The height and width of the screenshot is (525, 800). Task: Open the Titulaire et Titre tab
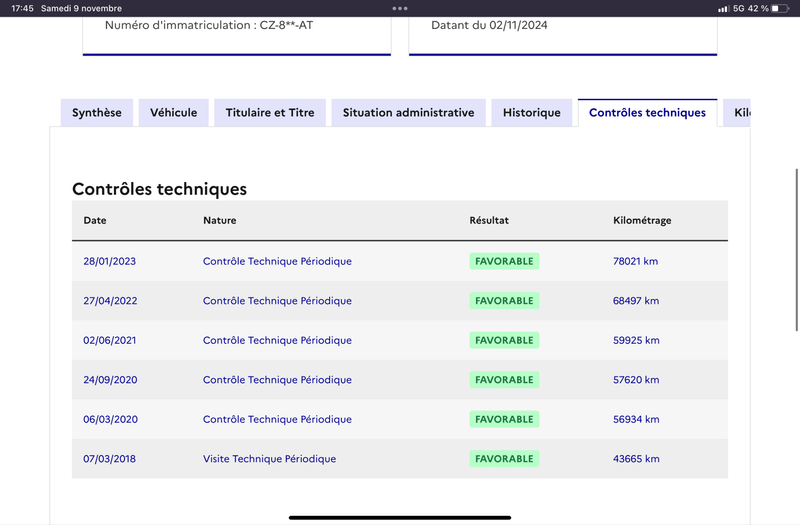click(270, 113)
